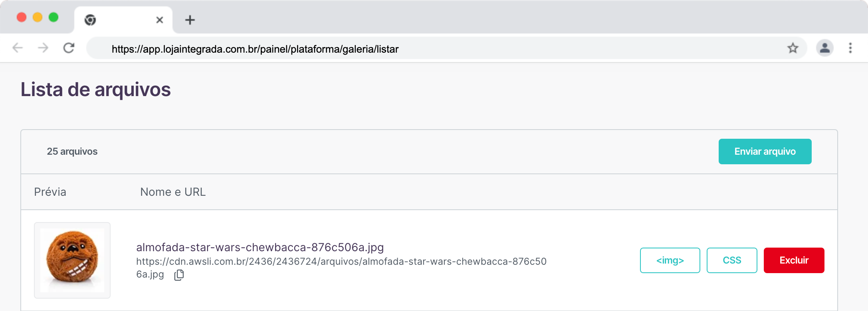Screen dimensions: 868x311
Task: Delete the file with the Excluir button
Action: (x=793, y=260)
